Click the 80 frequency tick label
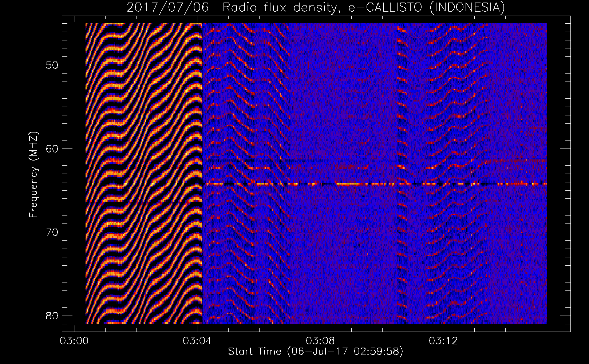Image resolution: width=589 pixels, height=364 pixels. pos(52,316)
